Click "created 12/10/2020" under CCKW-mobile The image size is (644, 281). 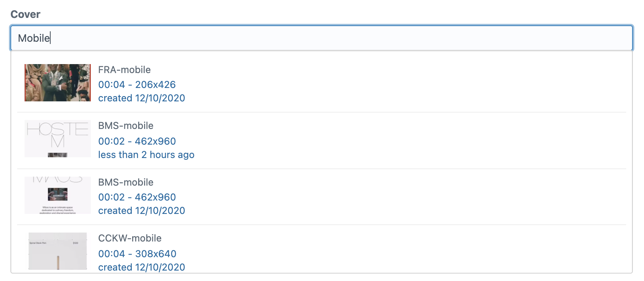click(141, 267)
